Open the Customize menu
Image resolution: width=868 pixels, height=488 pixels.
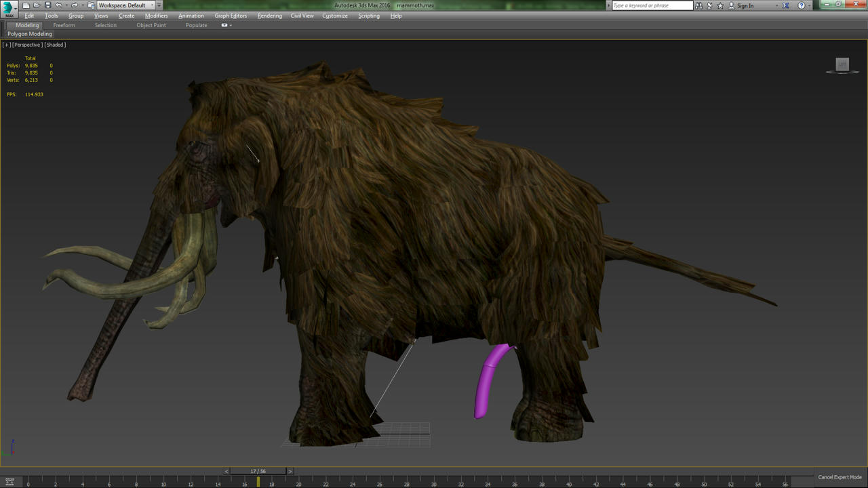click(x=335, y=16)
